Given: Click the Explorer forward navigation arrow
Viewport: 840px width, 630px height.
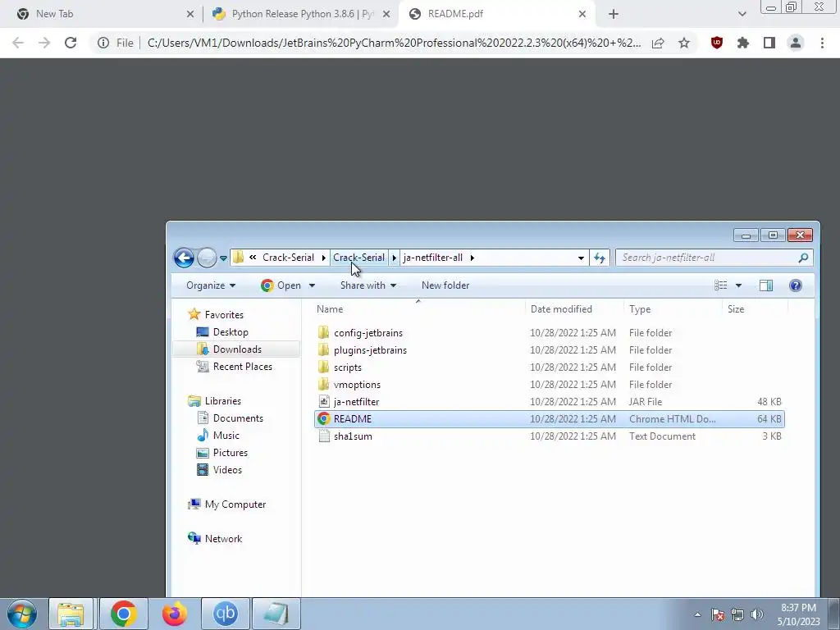Looking at the screenshot, I should [x=207, y=258].
